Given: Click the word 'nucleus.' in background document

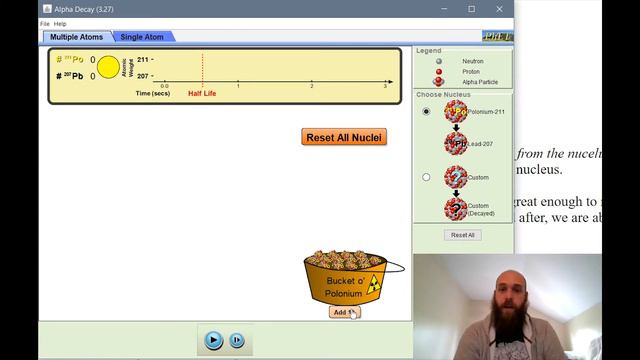Looking at the screenshot, I should (x=539, y=169).
